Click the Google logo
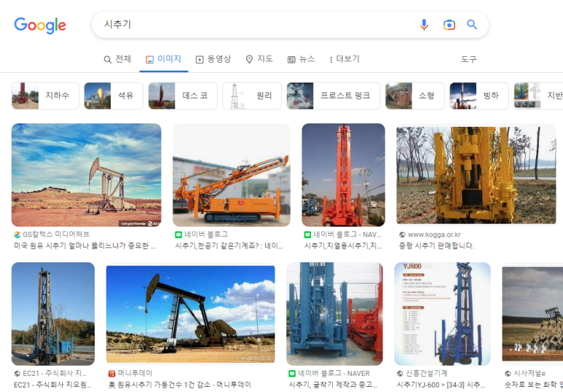The width and height of the screenshot is (563, 392). pyautogui.click(x=40, y=26)
